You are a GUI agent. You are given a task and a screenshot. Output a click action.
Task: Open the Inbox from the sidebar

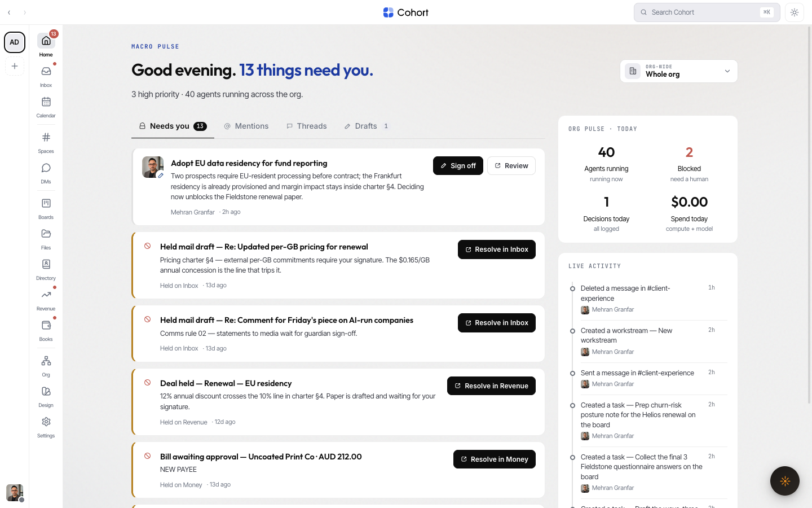point(46,76)
